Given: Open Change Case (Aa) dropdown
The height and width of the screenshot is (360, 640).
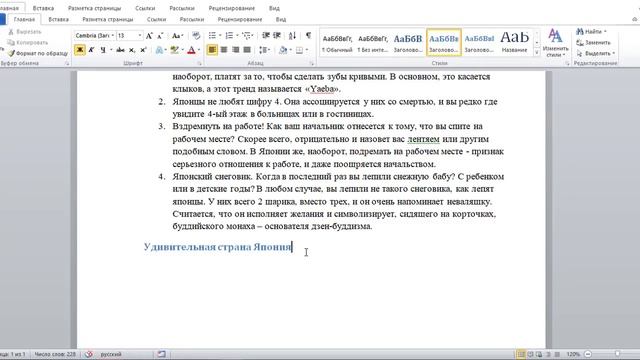Looking at the screenshot, I should pos(177,36).
